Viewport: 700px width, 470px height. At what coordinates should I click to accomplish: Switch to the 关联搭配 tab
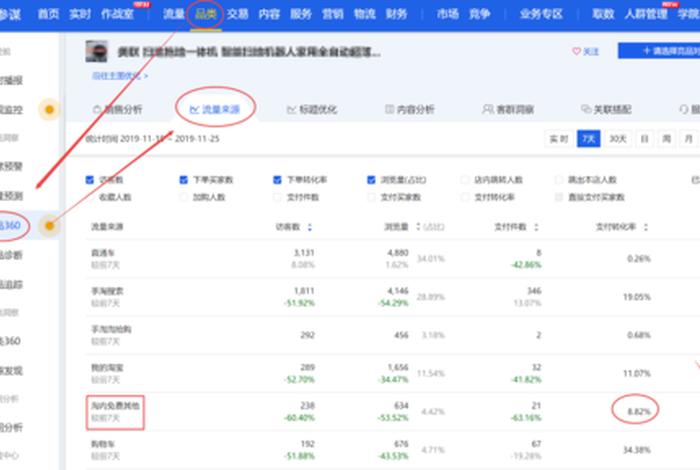(x=606, y=109)
